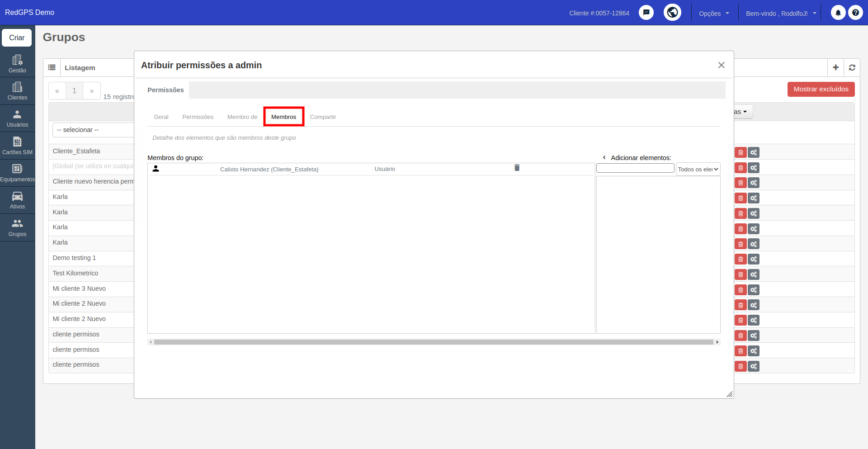Click the red delete button in the first group row
The image size is (868, 449).
(741, 152)
